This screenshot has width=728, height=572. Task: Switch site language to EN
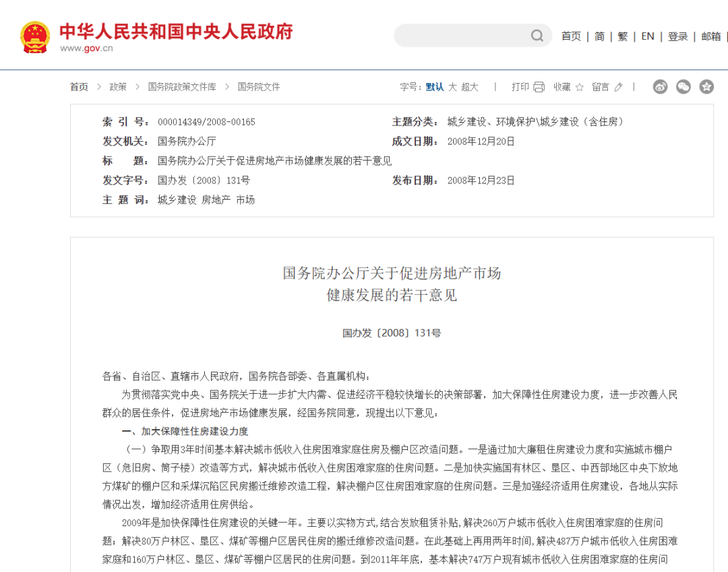[648, 36]
